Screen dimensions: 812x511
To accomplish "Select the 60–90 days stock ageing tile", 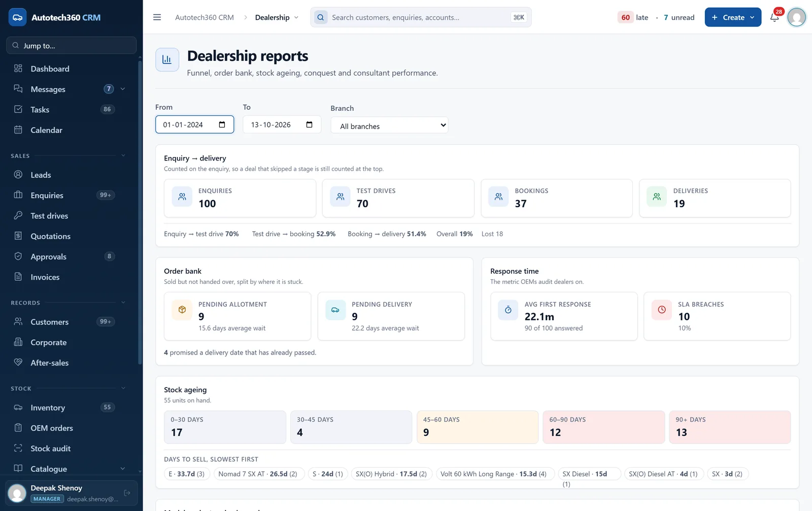I will click(x=603, y=427).
